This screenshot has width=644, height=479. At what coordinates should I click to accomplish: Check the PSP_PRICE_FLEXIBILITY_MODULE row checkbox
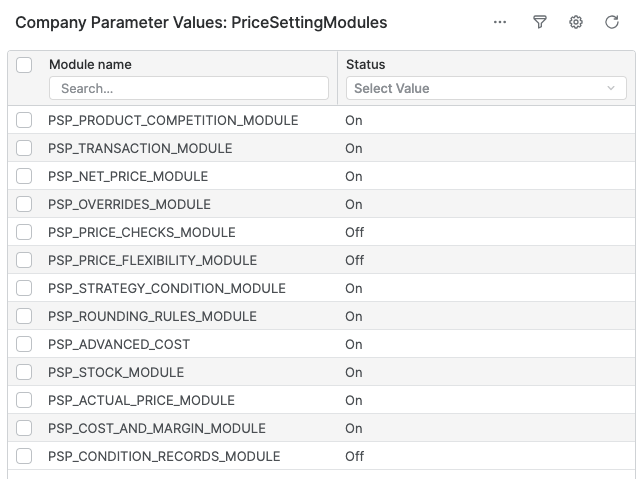pyautogui.click(x=24, y=260)
